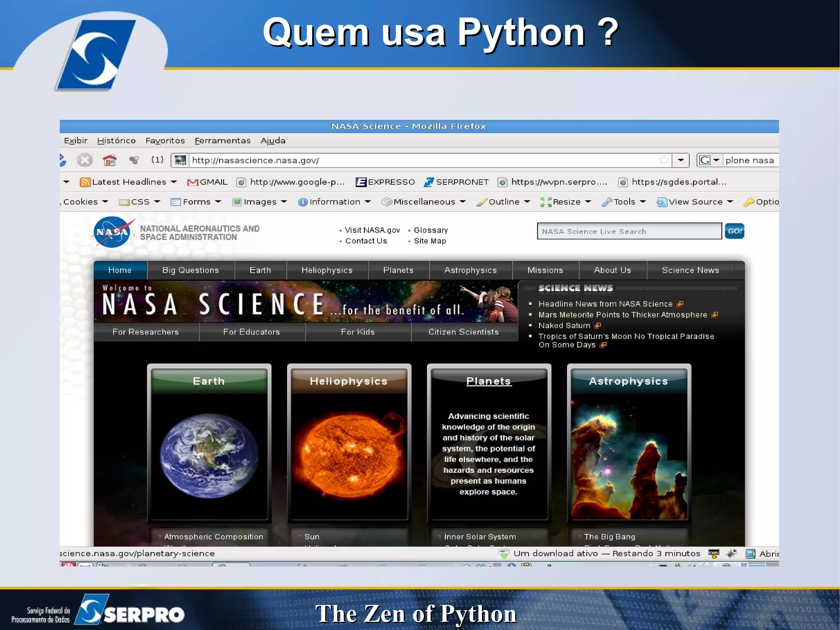Viewport: 840px width, 630px height.
Task: Open the Favoritos menu
Action: point(165,141)
